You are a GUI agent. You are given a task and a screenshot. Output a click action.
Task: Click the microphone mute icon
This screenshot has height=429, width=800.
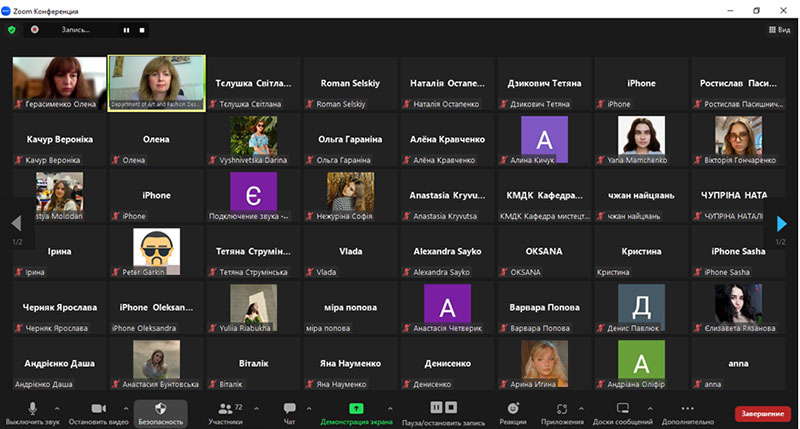(x=32, y=409)
